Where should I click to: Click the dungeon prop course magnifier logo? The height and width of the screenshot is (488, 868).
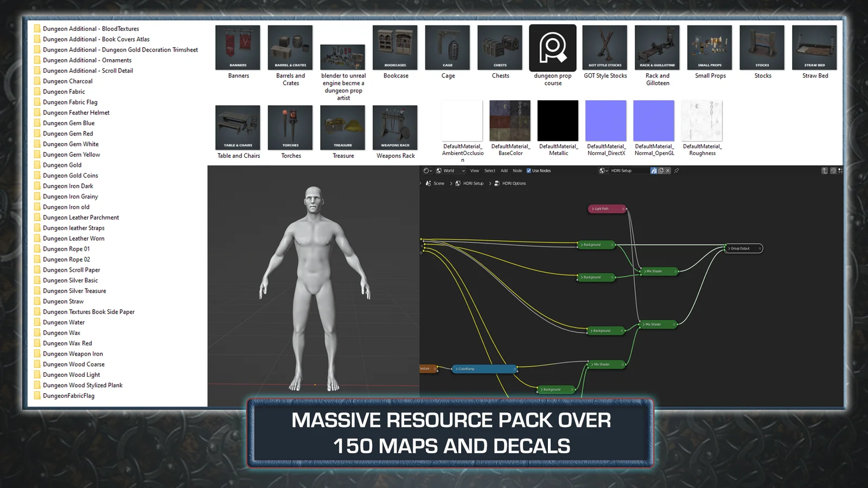click(x=552, y=47)
